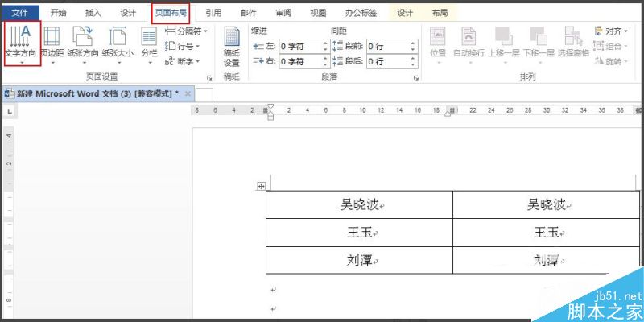
Task: Click the left column cell 吴晓波
Action: [x=359, y=204]
